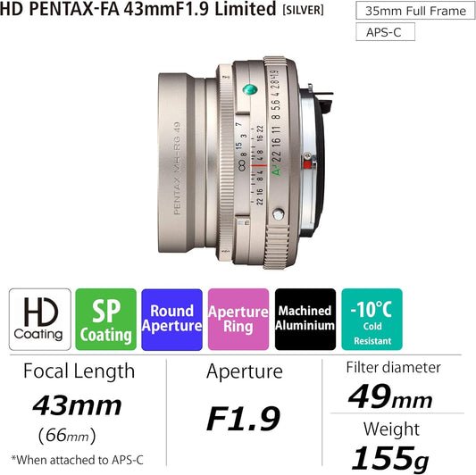Screen dimensions: 476x475
Task: Click the 49mm filter diameter value
Action: coord(390,396)
